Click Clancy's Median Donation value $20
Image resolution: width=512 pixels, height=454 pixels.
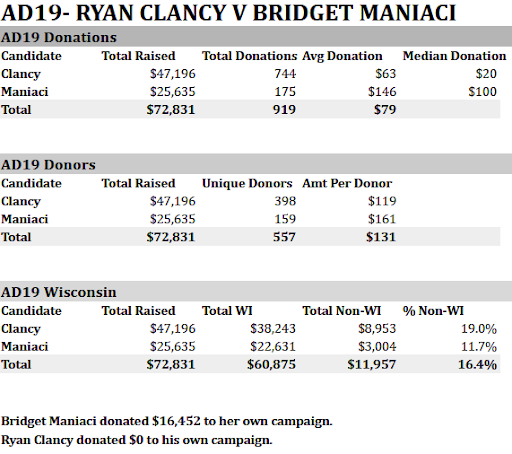(486, 74)
